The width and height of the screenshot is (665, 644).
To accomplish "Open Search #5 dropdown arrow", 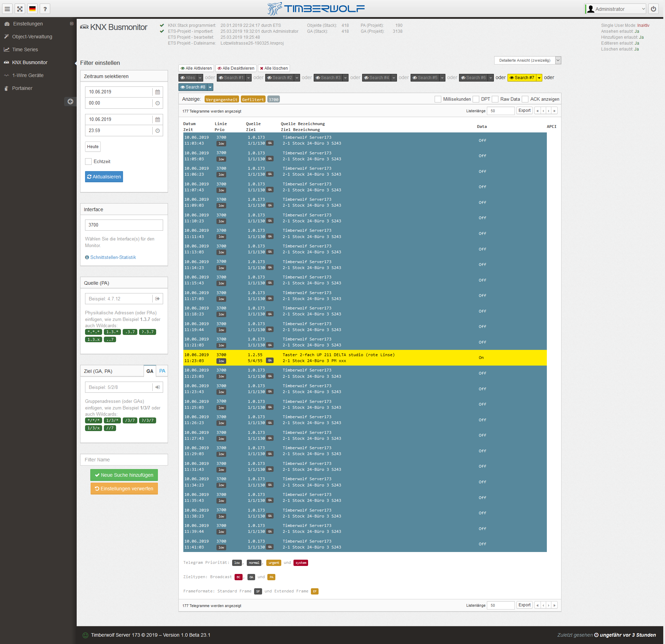I will tap(442, 78).
